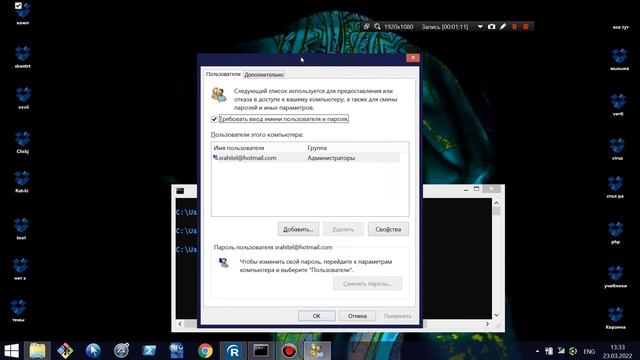The image size is (640, 360).
Task: Maximize the console window behind dialog
Action: [476, 189]
